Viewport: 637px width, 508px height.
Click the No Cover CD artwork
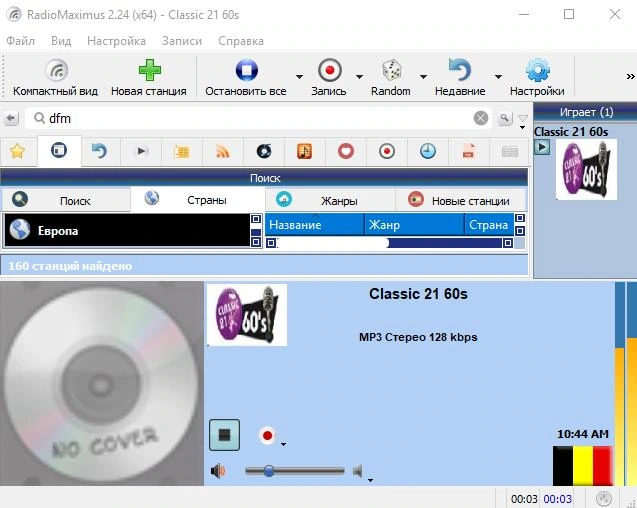pos(102,383)
